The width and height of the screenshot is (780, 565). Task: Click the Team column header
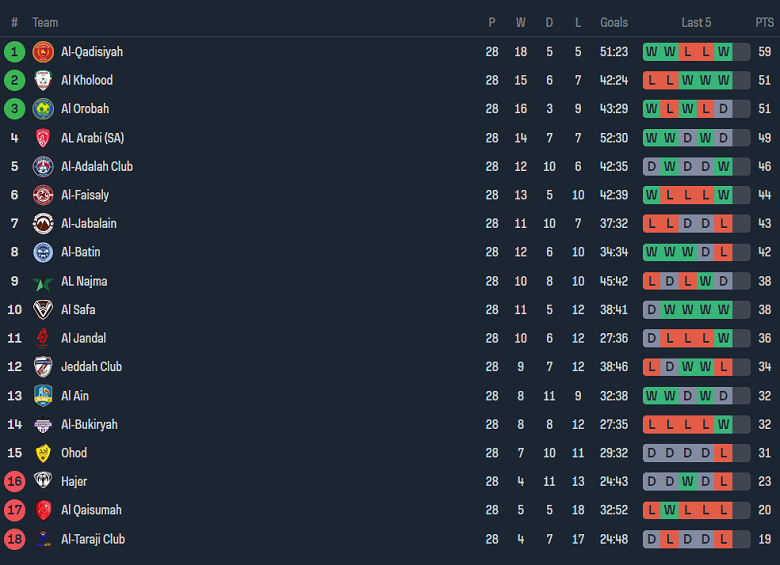coord(45,22)
